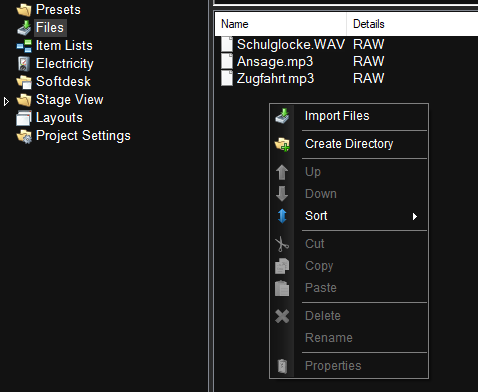Click the blue Sort arrows icon
The height and width of the screenshot is (392, 478).
282,216
